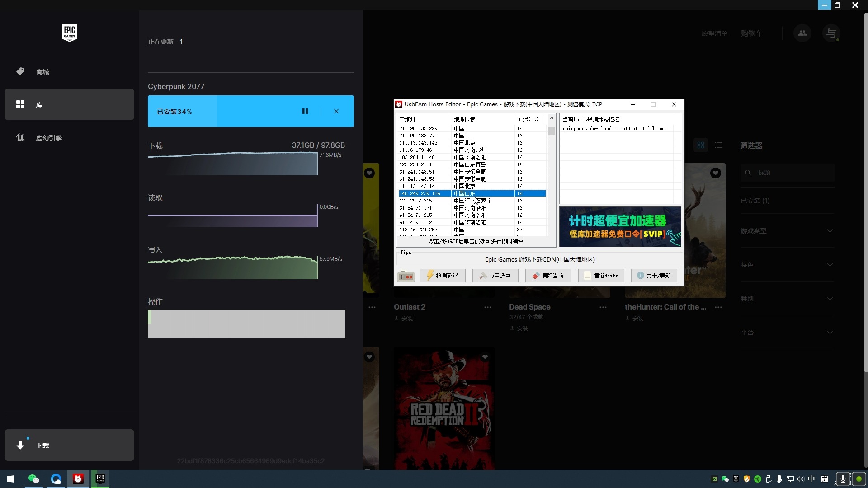This screenshot has width=868, height=488.
Task: Open options menu for theHunter
Action: pyautogui.click(x=718, y=307)
